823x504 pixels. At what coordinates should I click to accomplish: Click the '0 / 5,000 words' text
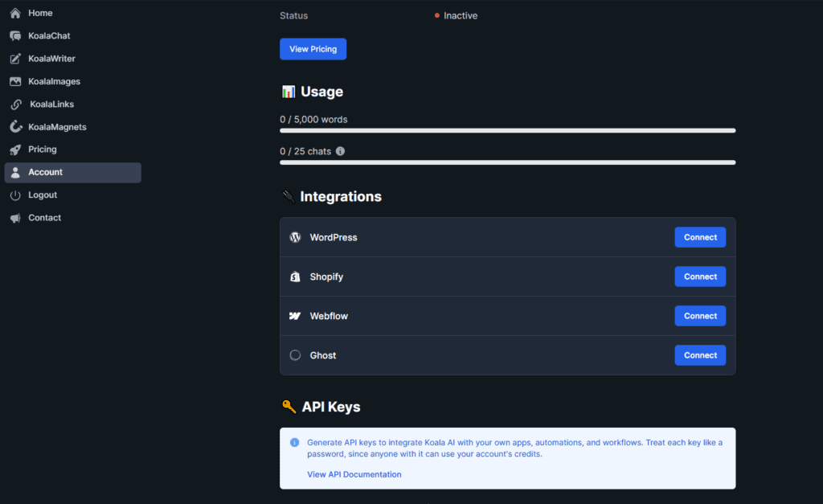point(313,120)
